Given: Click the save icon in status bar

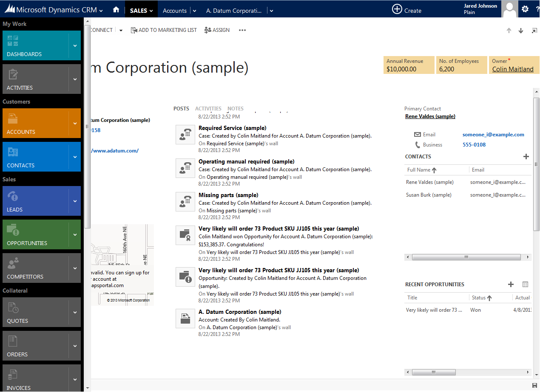Looking at the screenshot, I should click(x=534, y=385).
